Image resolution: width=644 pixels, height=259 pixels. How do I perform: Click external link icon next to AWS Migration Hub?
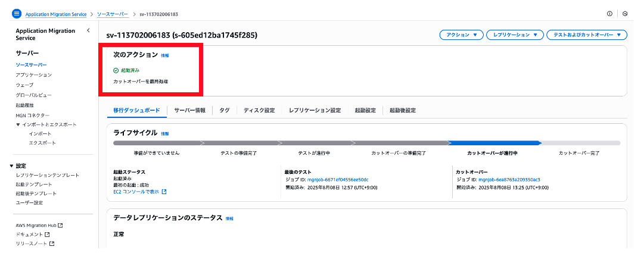(x=60, y=225)
